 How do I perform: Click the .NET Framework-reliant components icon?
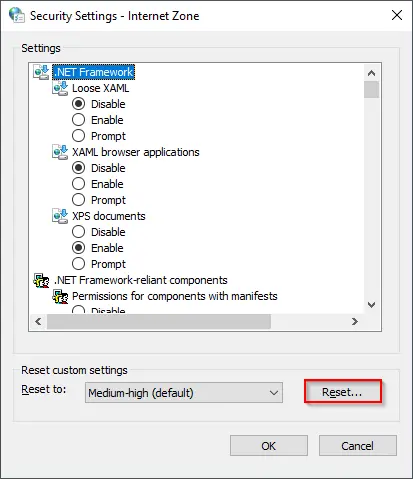(x=41, y=280)
